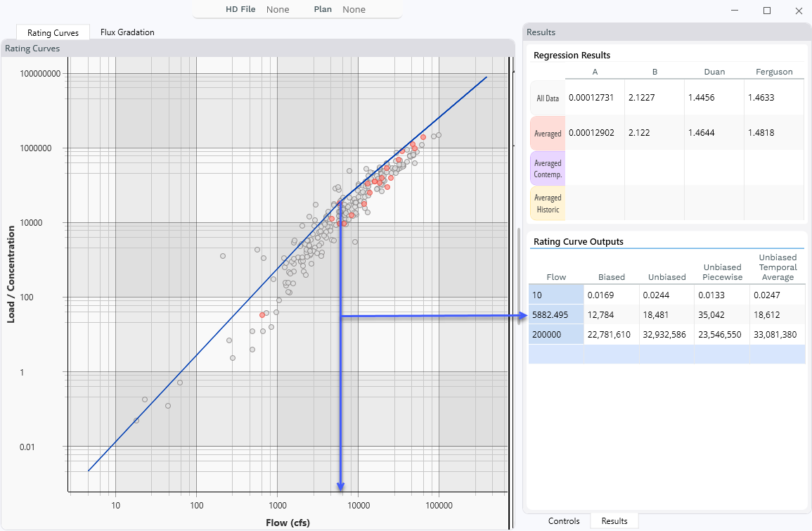
Task: Edit the flow cell containing 10
Action: (x=555, y=295)
